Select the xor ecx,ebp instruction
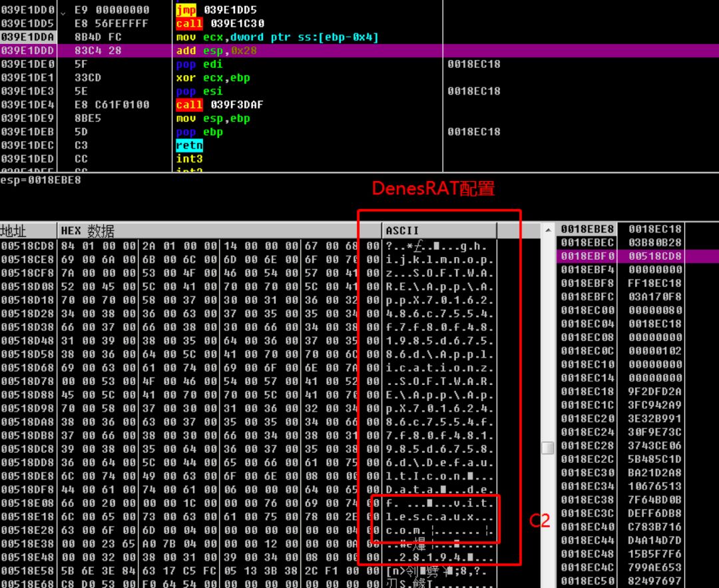Viewport: 719px width, 588px height. click(213, 78)
